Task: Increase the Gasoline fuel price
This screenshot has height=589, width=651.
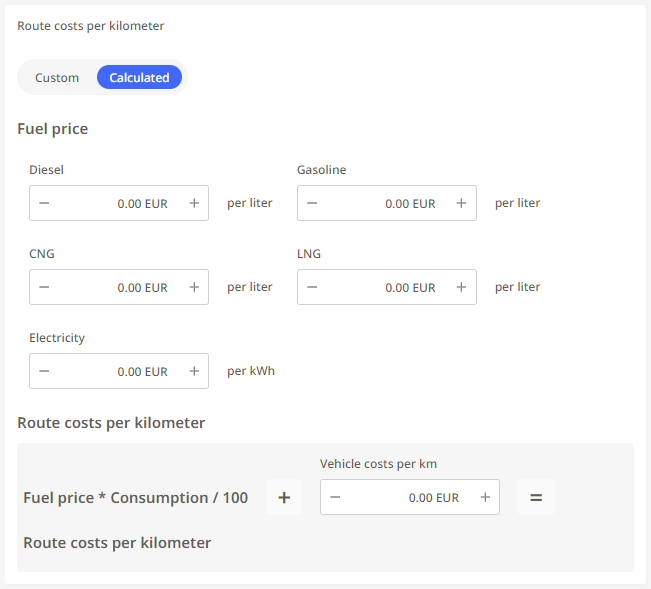Action: coord(461,203)
